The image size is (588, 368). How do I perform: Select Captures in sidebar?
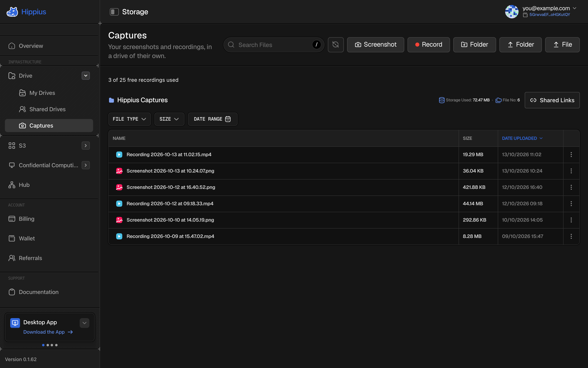tap(49, 126)
